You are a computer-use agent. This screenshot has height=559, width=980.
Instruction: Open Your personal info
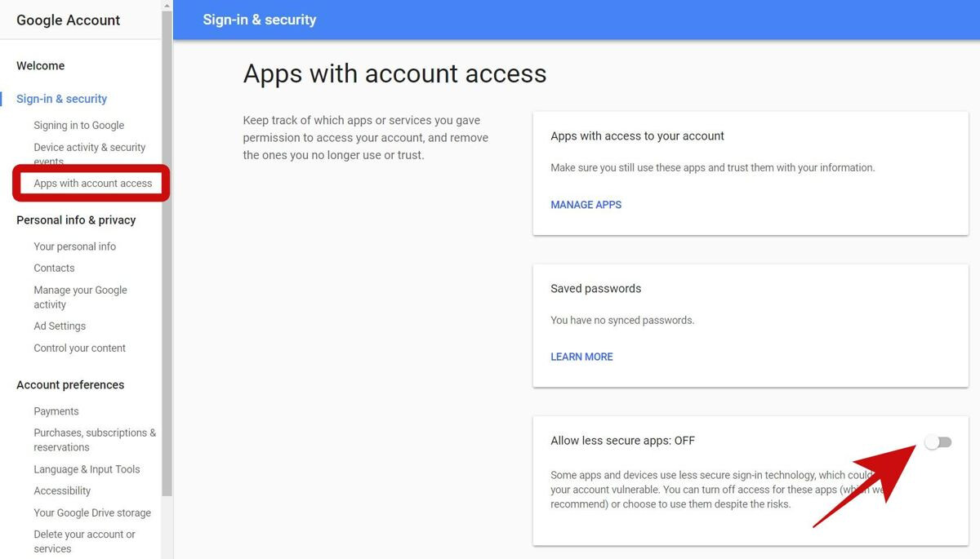click(x=74, y=246)
